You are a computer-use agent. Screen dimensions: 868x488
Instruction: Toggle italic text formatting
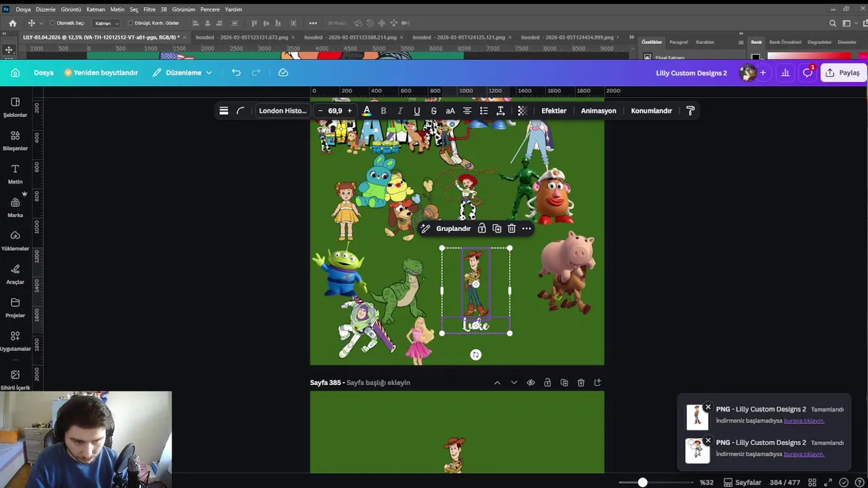400,110
